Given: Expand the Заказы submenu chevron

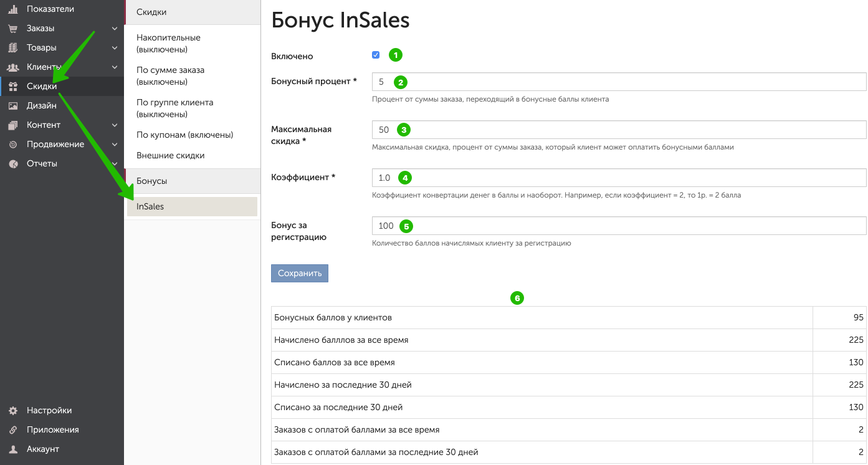Looking at the screenshot, I should point(115,28).
